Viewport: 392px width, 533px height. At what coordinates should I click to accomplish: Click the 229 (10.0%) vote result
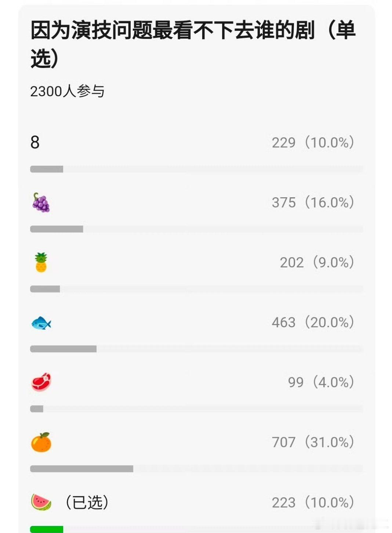(313, 143)
